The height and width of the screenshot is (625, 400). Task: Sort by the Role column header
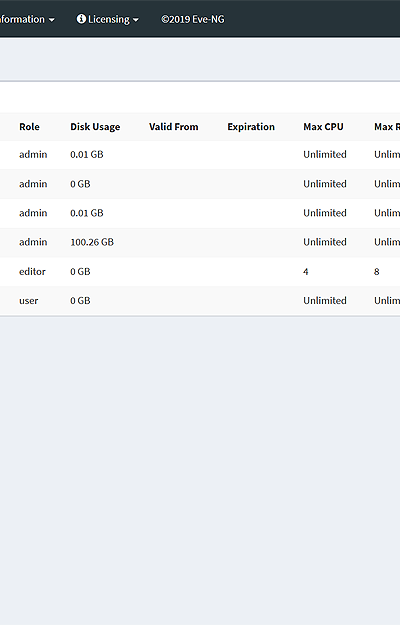(29, 127)
